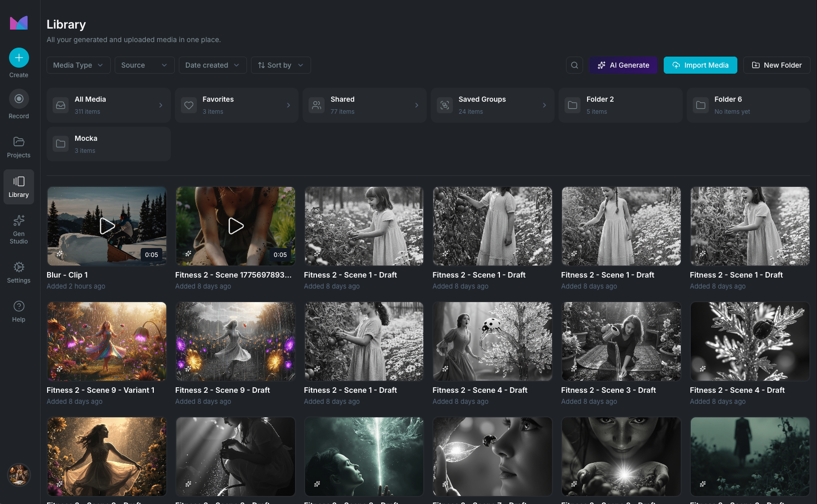Viewport: 817px width, 504px height.
Task: Create a folder with New Folder button
Action: (x=776, y=65)
